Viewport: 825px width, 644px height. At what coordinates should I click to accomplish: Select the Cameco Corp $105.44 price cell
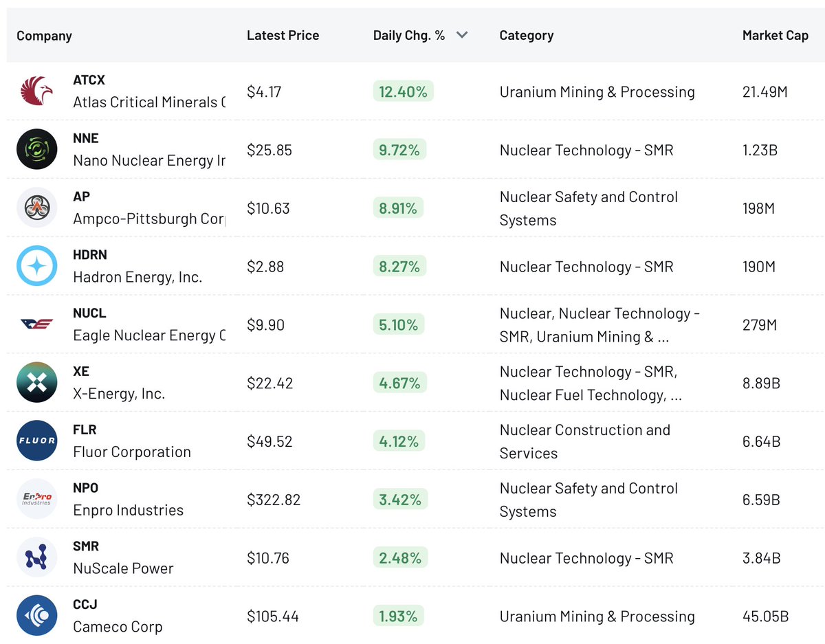click(x=273, y=616)
